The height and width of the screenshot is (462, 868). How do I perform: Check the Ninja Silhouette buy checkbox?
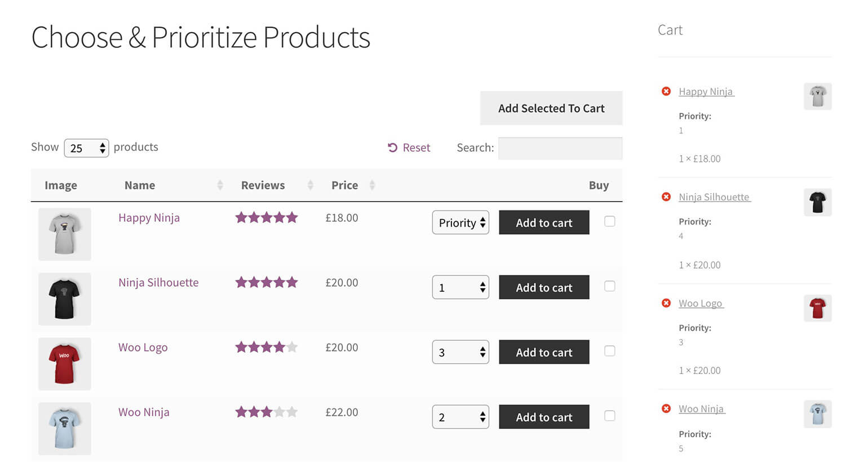(x=609, y=287)
